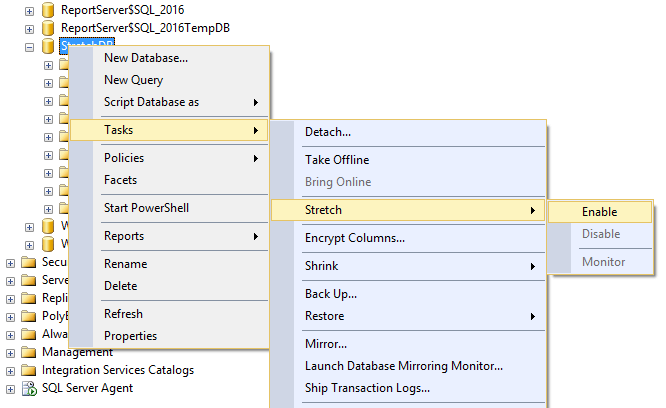
Task: Open database Properties from context menu
Action: tap(169, 336)
